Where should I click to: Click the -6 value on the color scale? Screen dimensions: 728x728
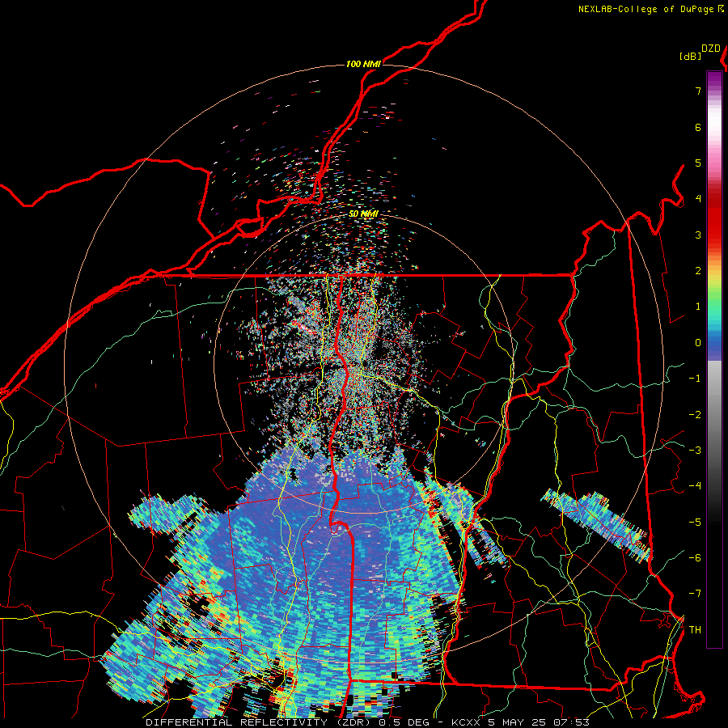click(x=695, y=558)
